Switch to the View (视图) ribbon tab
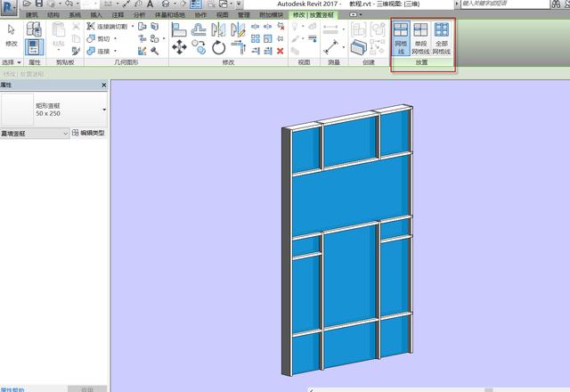The image size is (570, 392). coord(222,15)
